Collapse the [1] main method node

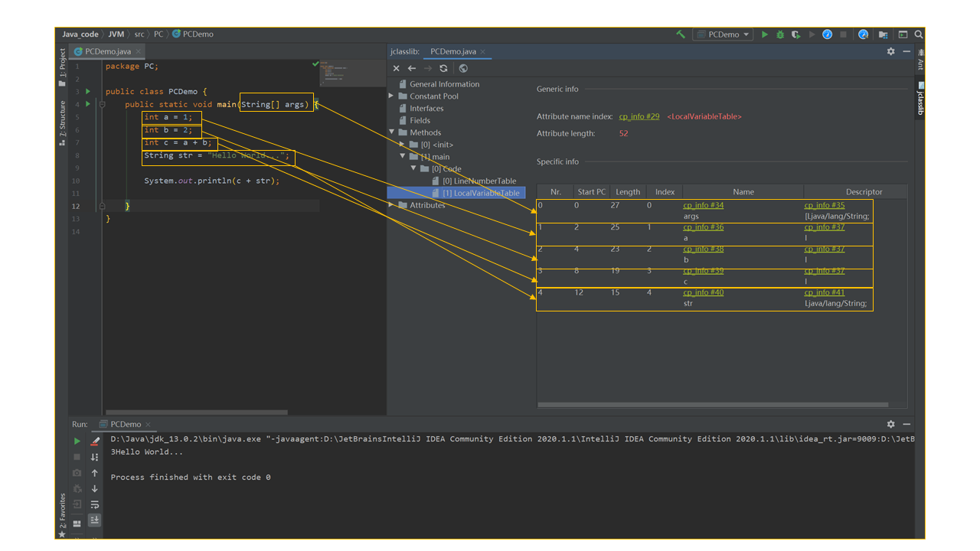pos(403,157)
